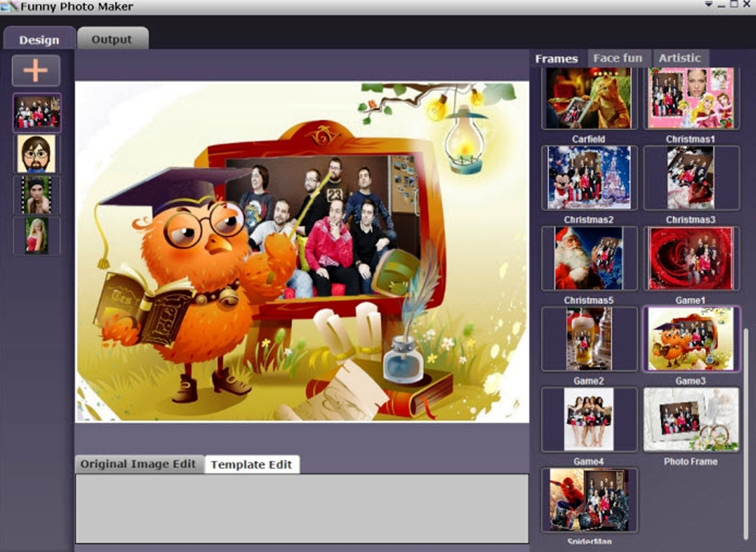This screenshot has width=756, height=552.
Task: Apply the Game2 beer glass frame template
Action: (589, 339)
